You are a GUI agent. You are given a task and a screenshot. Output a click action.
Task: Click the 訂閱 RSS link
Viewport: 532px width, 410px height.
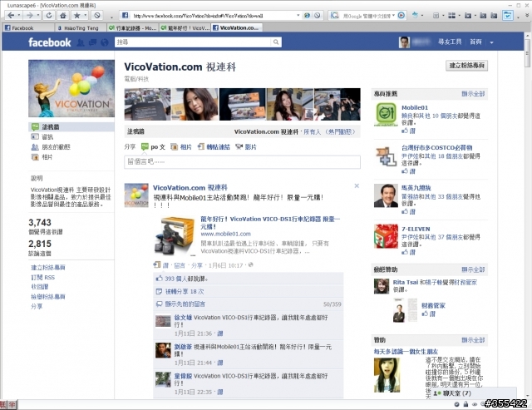point(42,277)
